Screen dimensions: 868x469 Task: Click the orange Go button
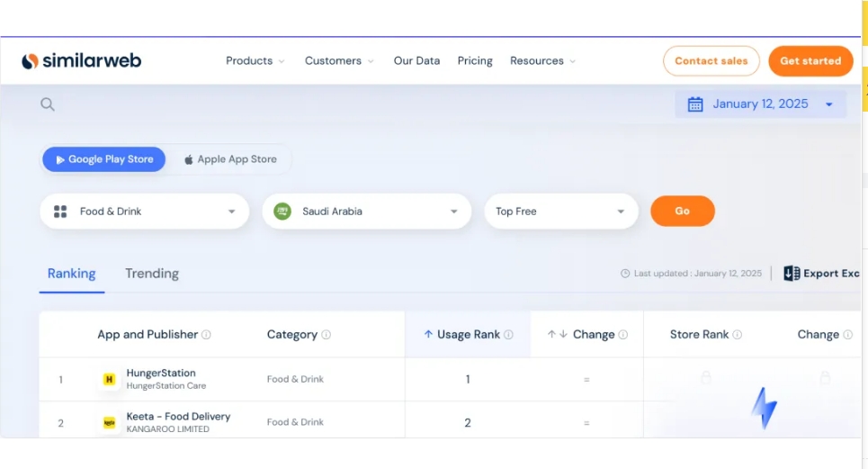coord(683,211)
